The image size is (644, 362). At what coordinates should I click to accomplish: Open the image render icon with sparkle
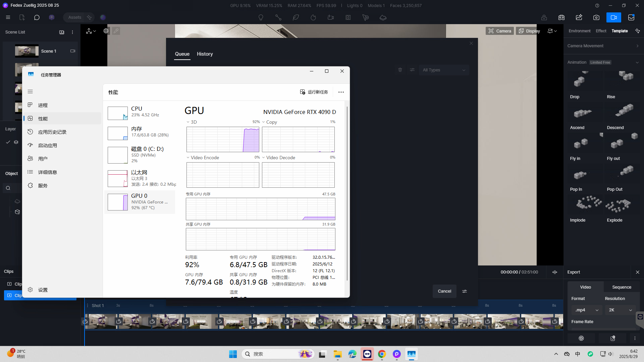(x=579, y=17)
